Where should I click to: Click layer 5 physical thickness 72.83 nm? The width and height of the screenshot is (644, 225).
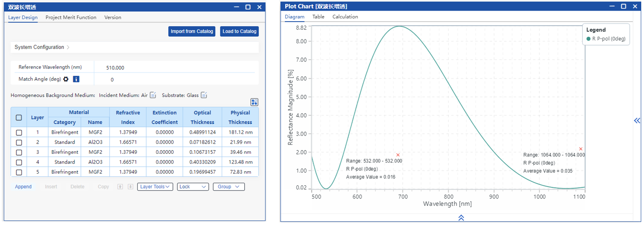[x=240, y=172]
